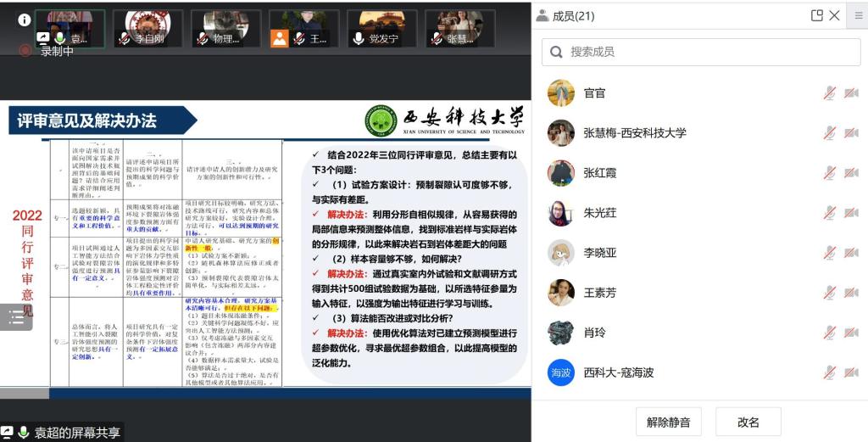
Task: Open the floating list panel icon on slide
Action: 16,317
